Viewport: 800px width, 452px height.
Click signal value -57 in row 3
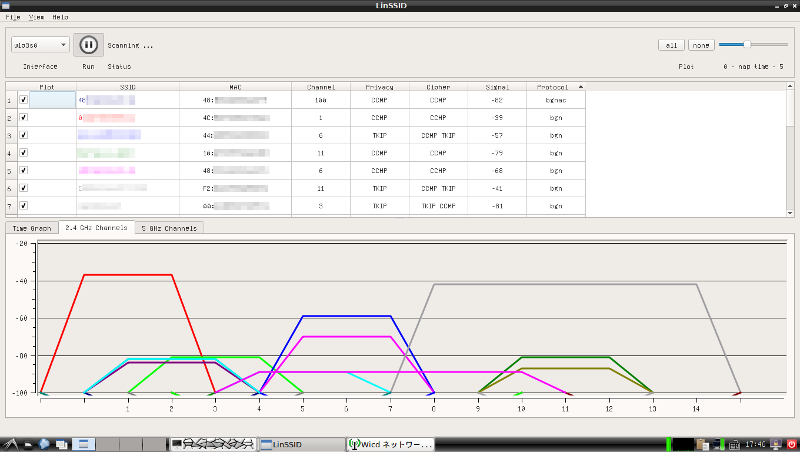pos(497,135)
